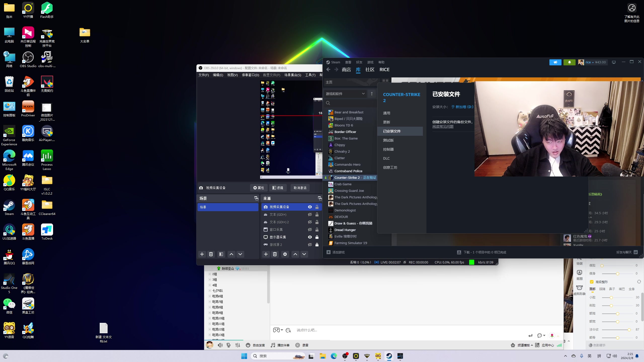Expand the 2组 channel group
Viewport: 644px width, 362px height.
click(210, 274)
